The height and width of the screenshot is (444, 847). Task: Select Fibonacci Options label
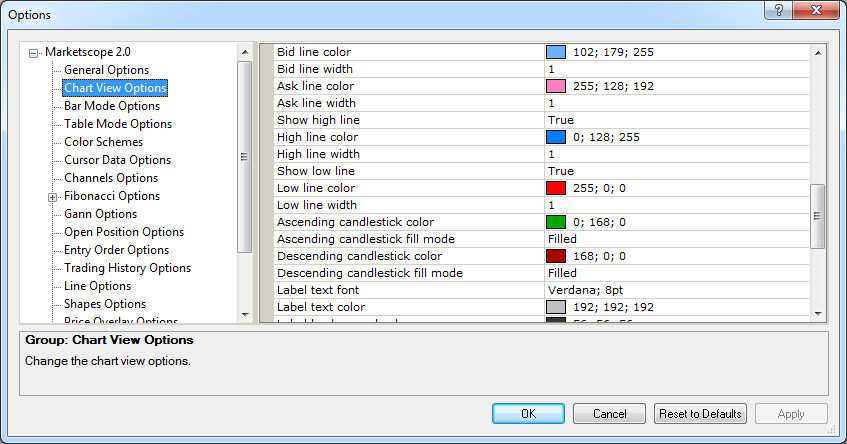pyautogui.click(x=112, y=196)
